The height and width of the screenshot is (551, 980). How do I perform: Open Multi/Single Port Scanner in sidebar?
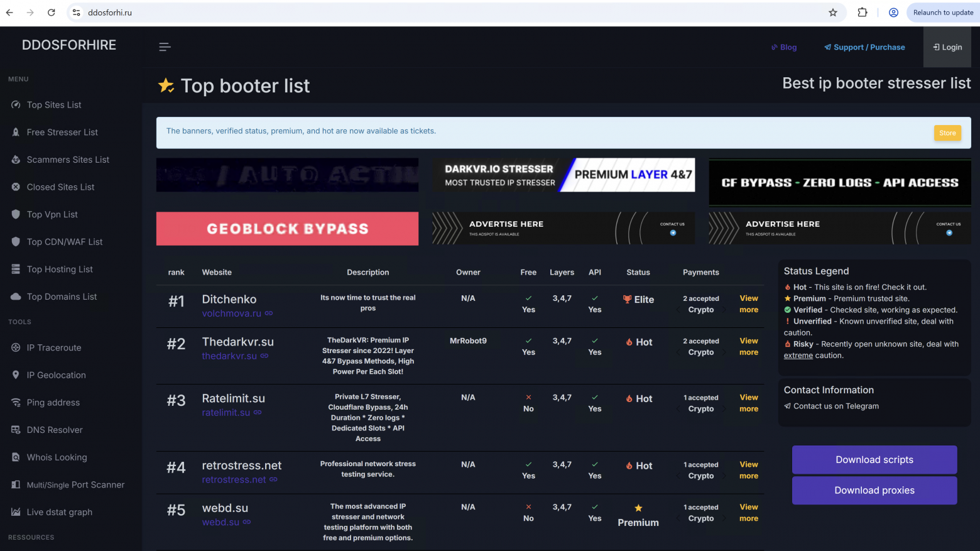pyautogui.click(x=75, y=485)
